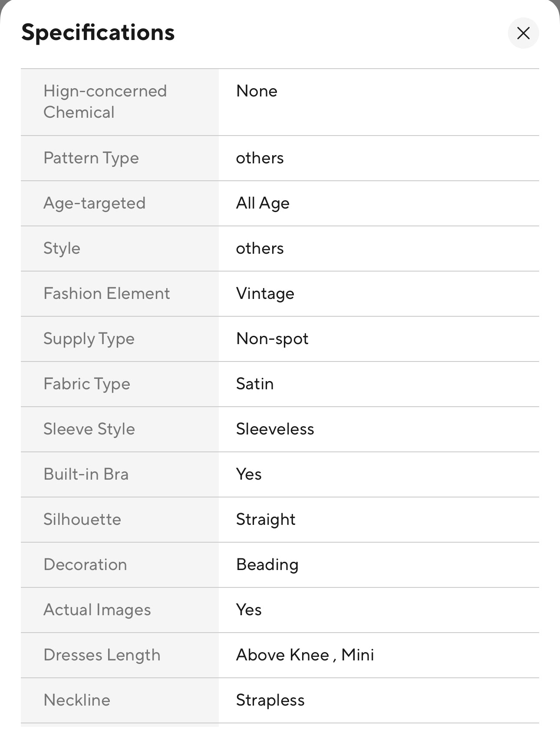The height and width of the screenshot is (746, 560).
Task: Select the Non-spot supply value
Action: pos(272,339)
